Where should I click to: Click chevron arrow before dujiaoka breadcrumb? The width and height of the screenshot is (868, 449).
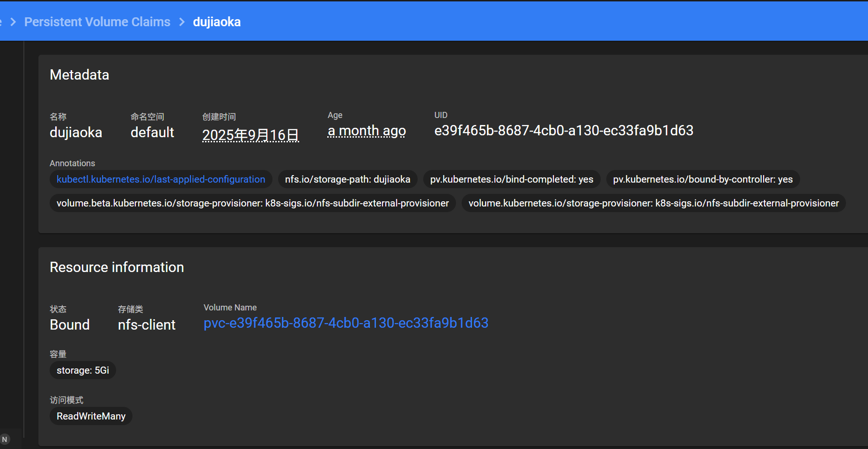(x=182, y=22)
